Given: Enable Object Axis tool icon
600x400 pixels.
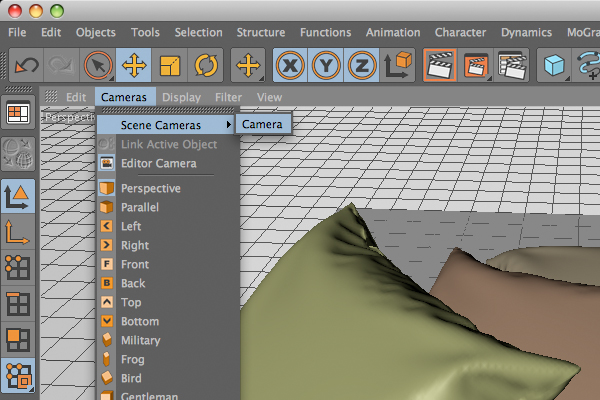Looking at the screenshot, I should [x=18, y=232].
